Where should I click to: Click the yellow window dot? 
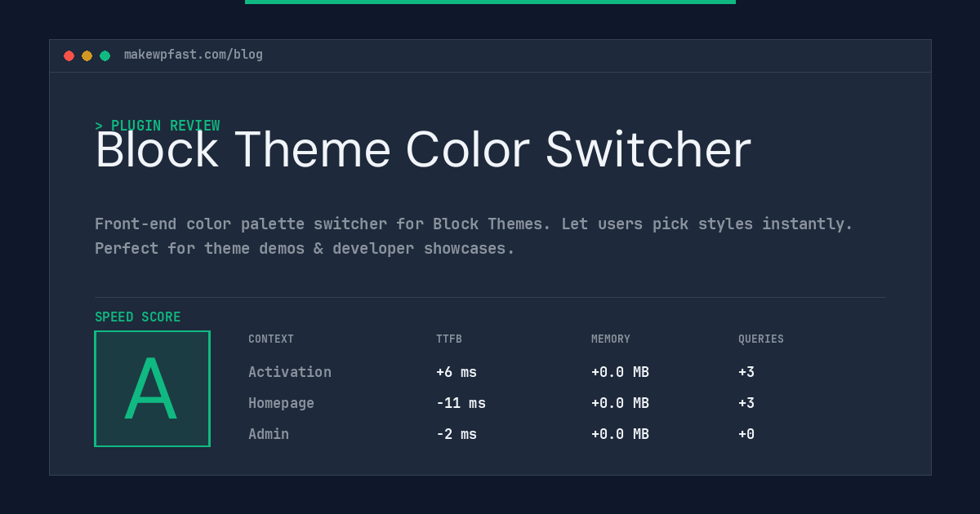pos(87,56)
